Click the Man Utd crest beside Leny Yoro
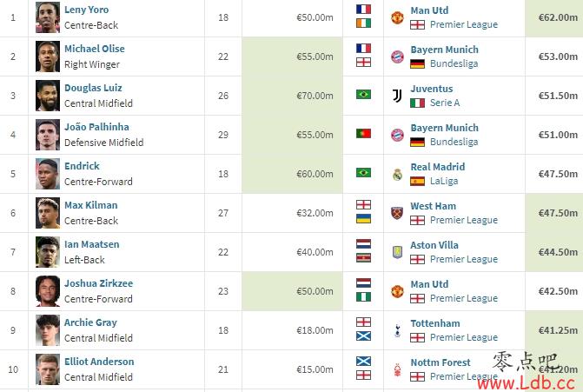The width and height of the screenshot is (583, 392). 397,17
